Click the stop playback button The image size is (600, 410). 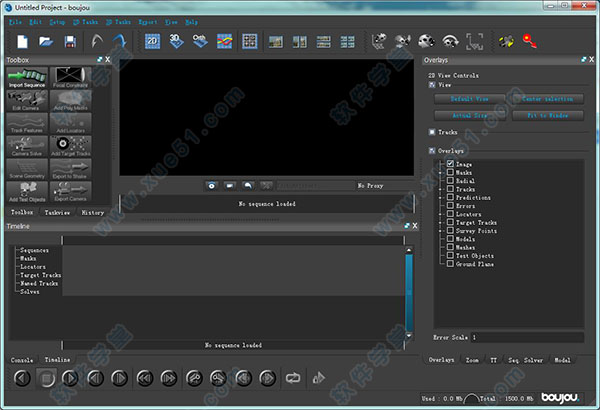click(x=46, y=378)
